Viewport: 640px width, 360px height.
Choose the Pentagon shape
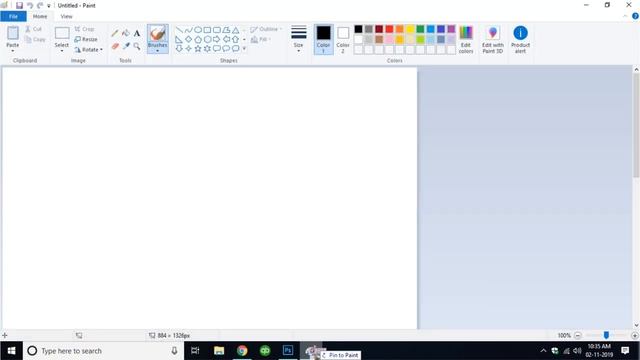198,40
